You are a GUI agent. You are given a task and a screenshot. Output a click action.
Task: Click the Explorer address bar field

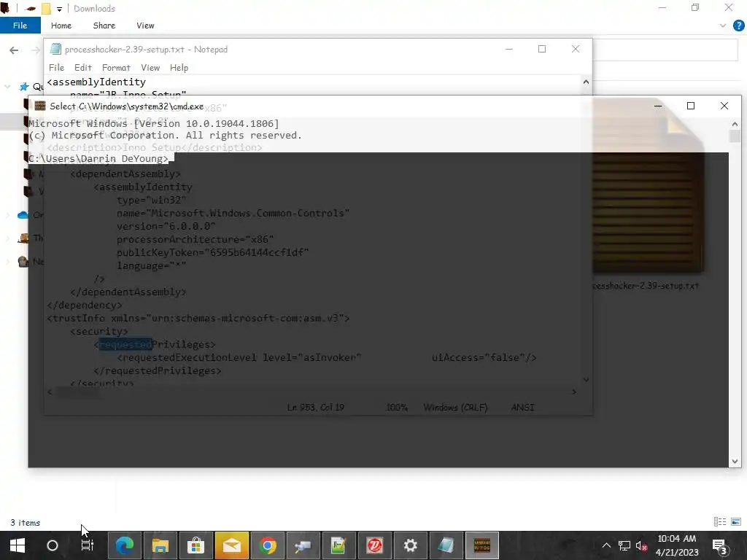665,50
